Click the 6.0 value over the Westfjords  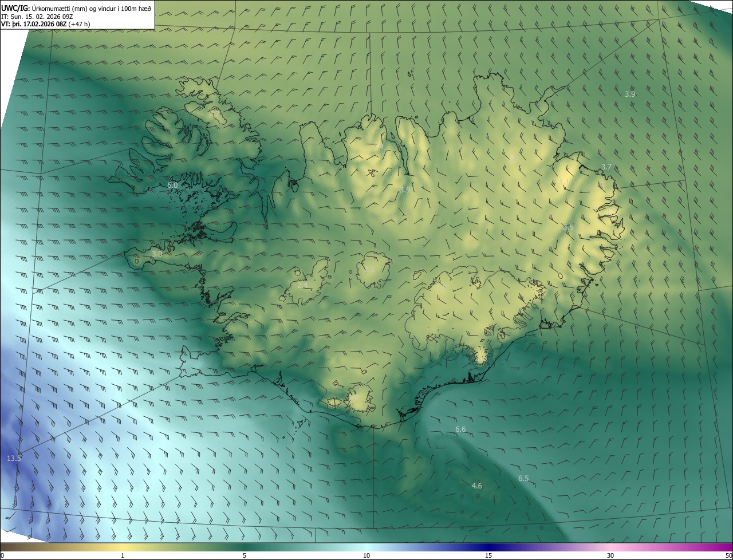(172, 186)
